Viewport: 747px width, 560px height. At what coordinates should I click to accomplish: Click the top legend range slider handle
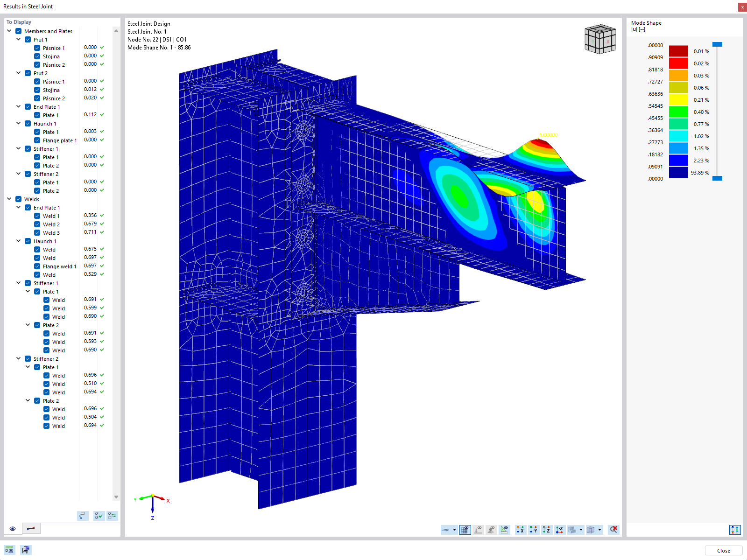coord(718,44)
